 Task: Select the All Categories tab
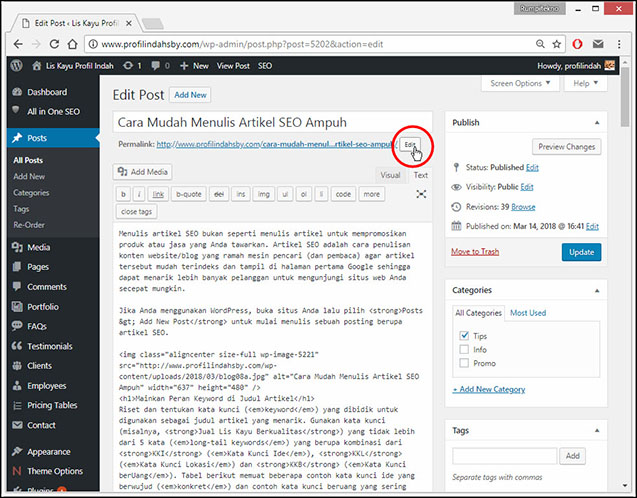pos(478,313)
